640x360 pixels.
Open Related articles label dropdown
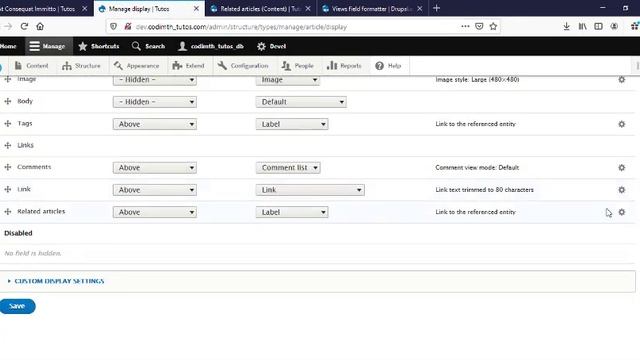155,212
